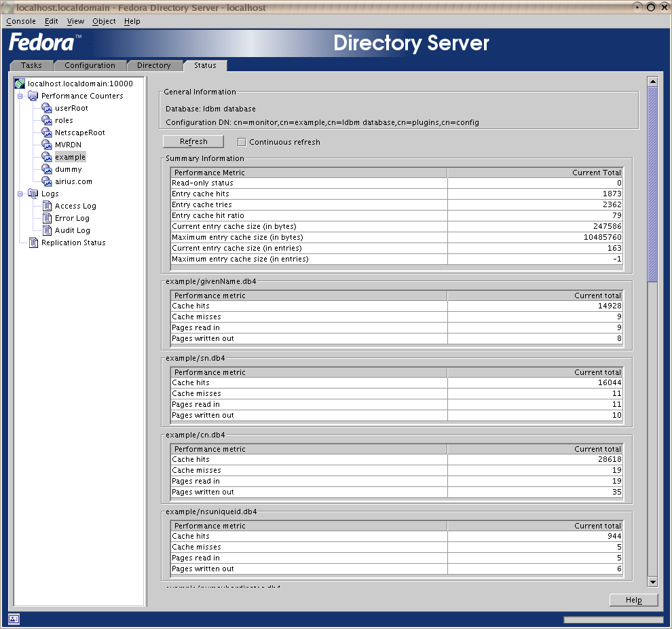Click the server icon beside localhost.localdomain:10000

coord(20,83)
